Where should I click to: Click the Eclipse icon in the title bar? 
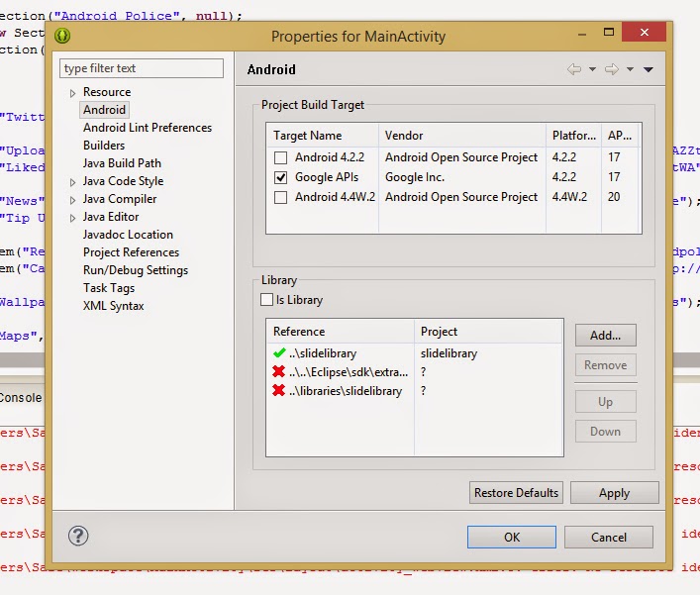pyautogui.click(x=63, y=36)
